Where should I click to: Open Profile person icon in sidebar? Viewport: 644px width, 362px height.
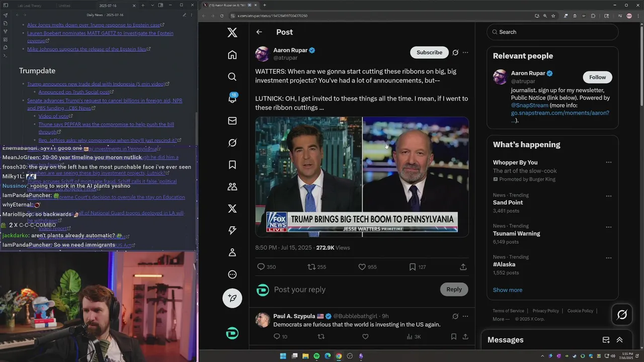click(232, 252)
